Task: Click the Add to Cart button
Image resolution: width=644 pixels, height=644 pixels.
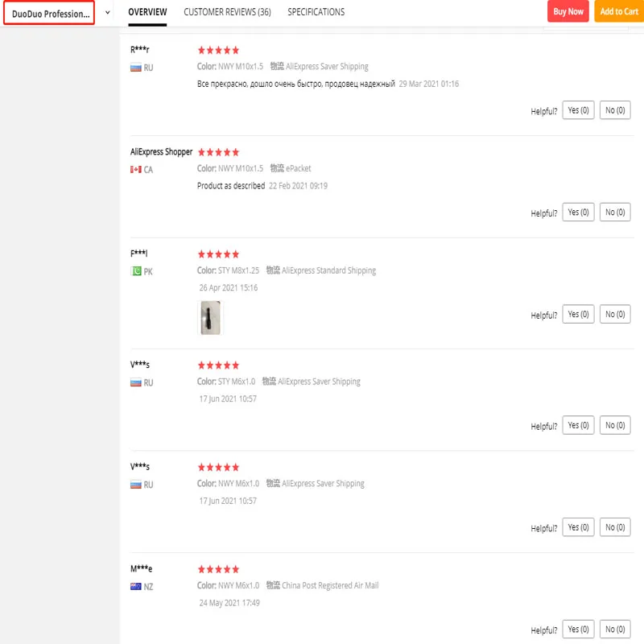Action: pos(619,11)
